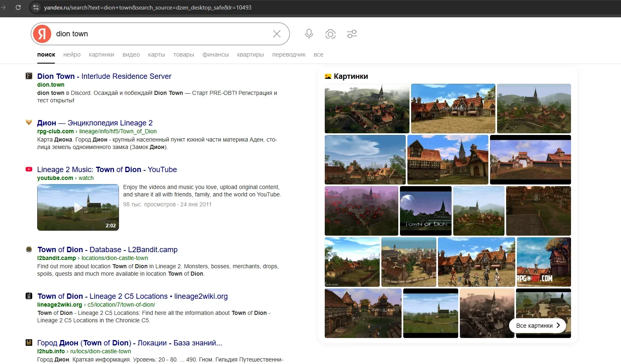Open the 'Town of Dion' captioned night thumbnail

pyautogui.click(x=426, y=210)
